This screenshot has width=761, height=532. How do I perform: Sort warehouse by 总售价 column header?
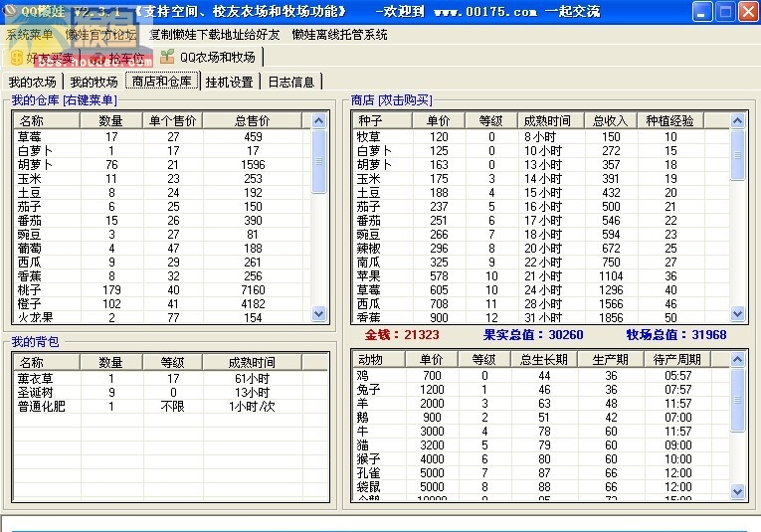click(252, 120)
